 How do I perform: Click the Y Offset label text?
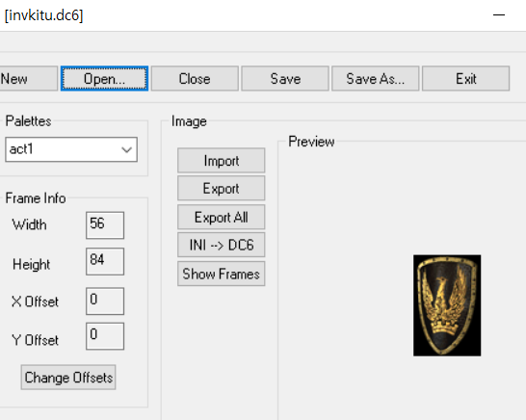point(35,340)
